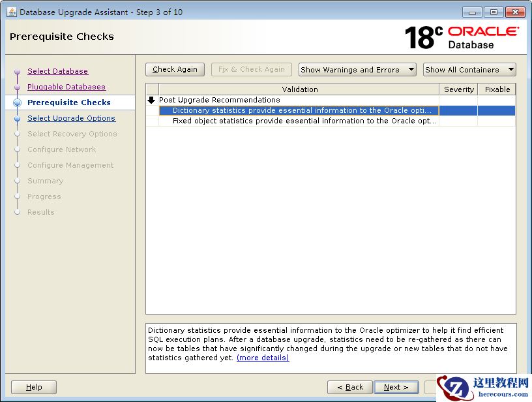Go to the Select Upgrade Options step
This screenshot has height=402, width=532.
pos(71,118)
